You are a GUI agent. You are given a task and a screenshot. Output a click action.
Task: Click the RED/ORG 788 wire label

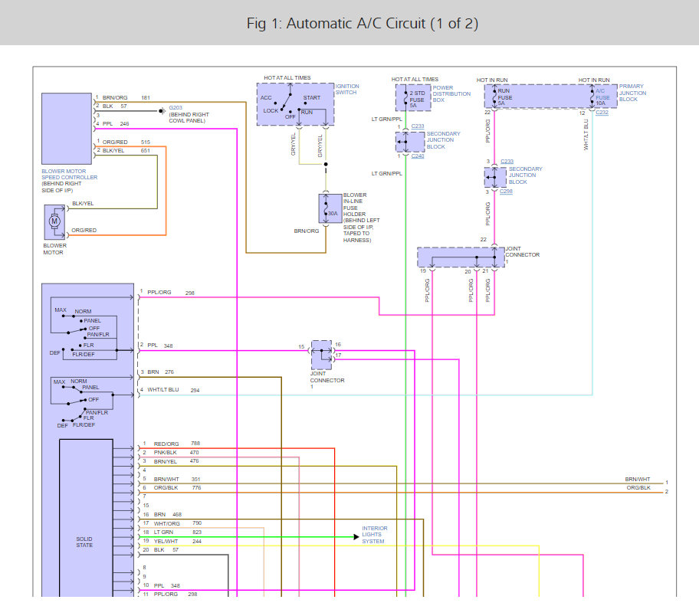point(177,444)
